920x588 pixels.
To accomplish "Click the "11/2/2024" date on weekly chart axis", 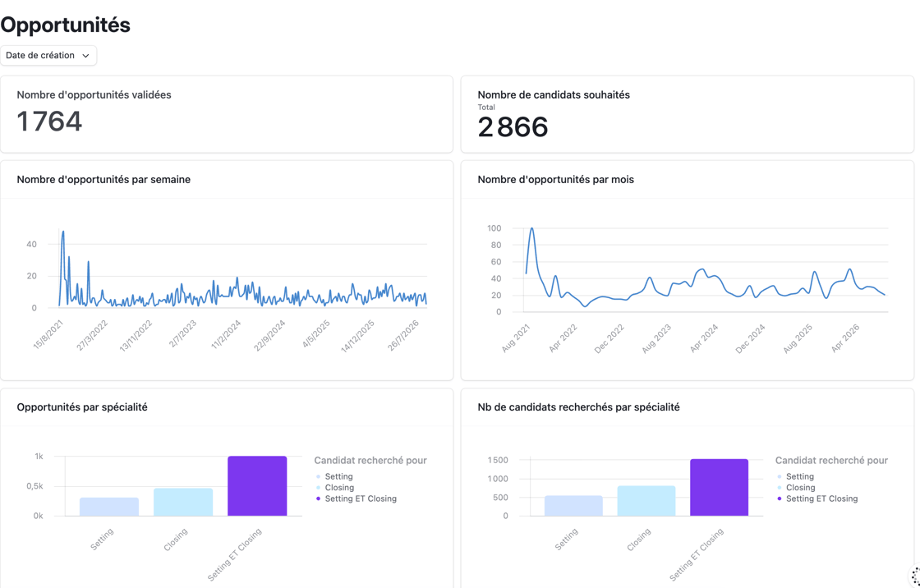I will pyautogui.click(x=226, y=336).
